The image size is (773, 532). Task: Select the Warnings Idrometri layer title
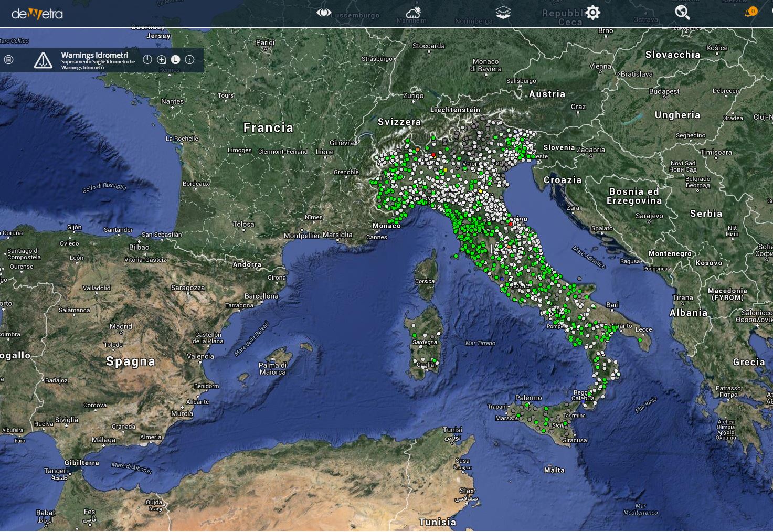(94, 55)
